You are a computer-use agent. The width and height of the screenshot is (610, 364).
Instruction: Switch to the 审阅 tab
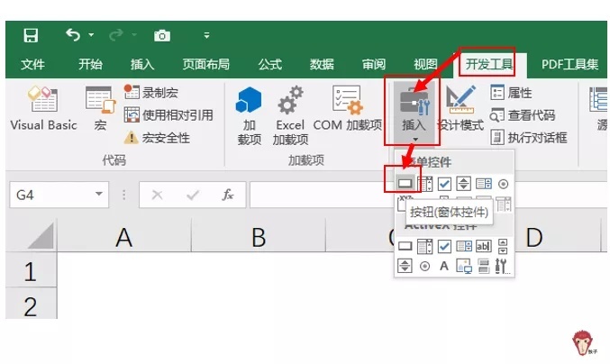pyautogui.click(x=373, y=64)
